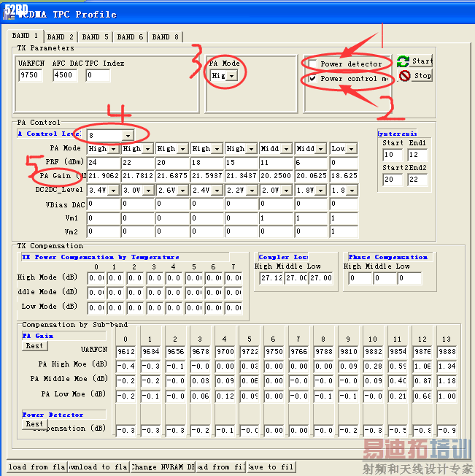This screenshot has height=476, width=475.
Task: Switch to the BAND 2 tab
Action: coord(60,37)
